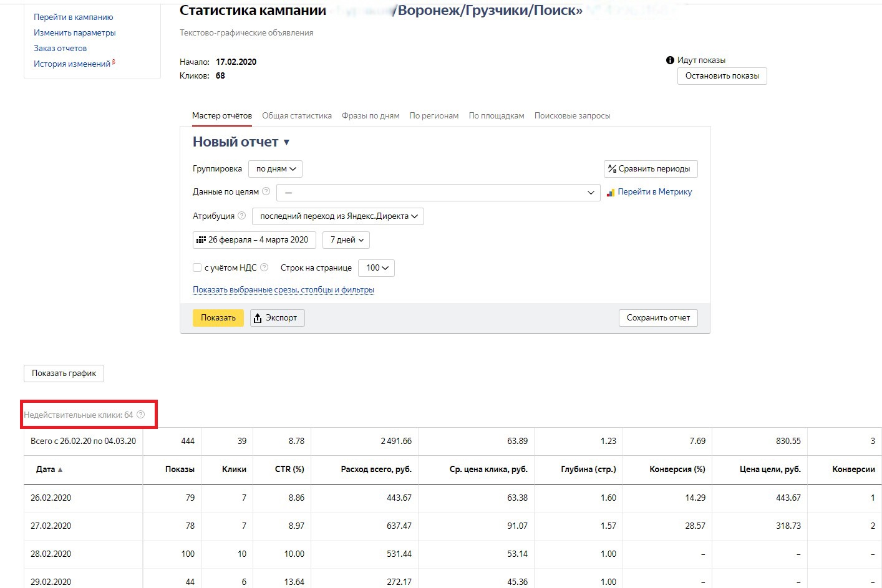
Task: Click the yellow Показать button
Action: tap(218, 318)
